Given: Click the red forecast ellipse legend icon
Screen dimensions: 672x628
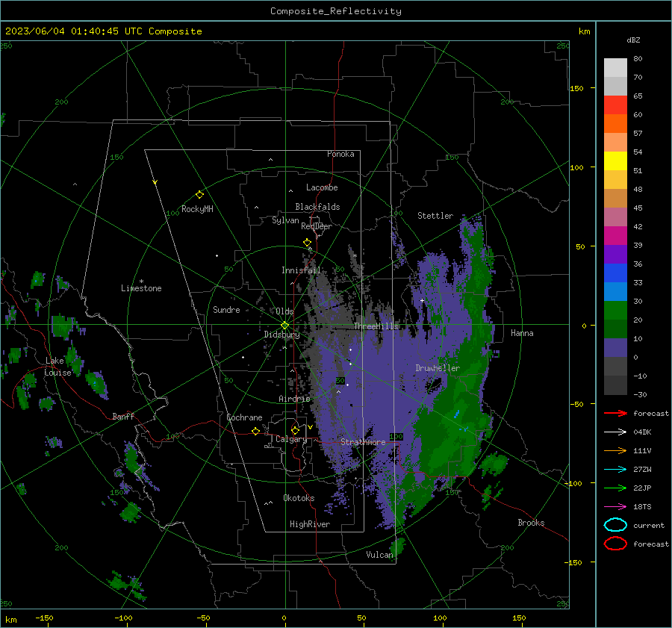Looking at the screenshot, I should click(615, 544).
